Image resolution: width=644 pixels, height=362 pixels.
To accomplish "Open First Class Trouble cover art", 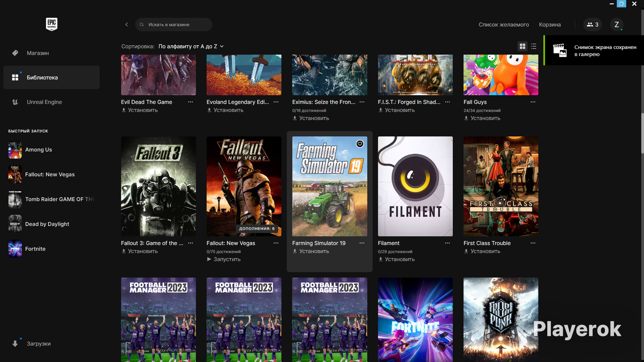I will [x=501, y=186].
